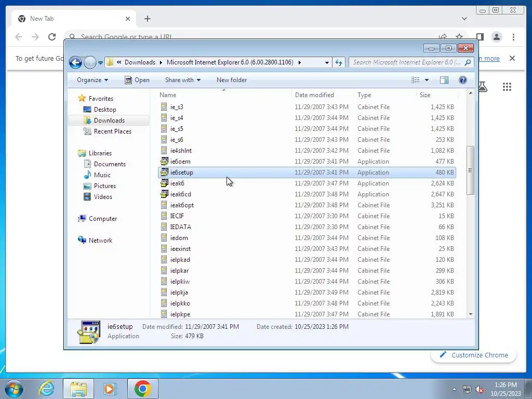Screen dimensions: 532x399
Task: Select the file named ielpkad
Action: point(180,260)
